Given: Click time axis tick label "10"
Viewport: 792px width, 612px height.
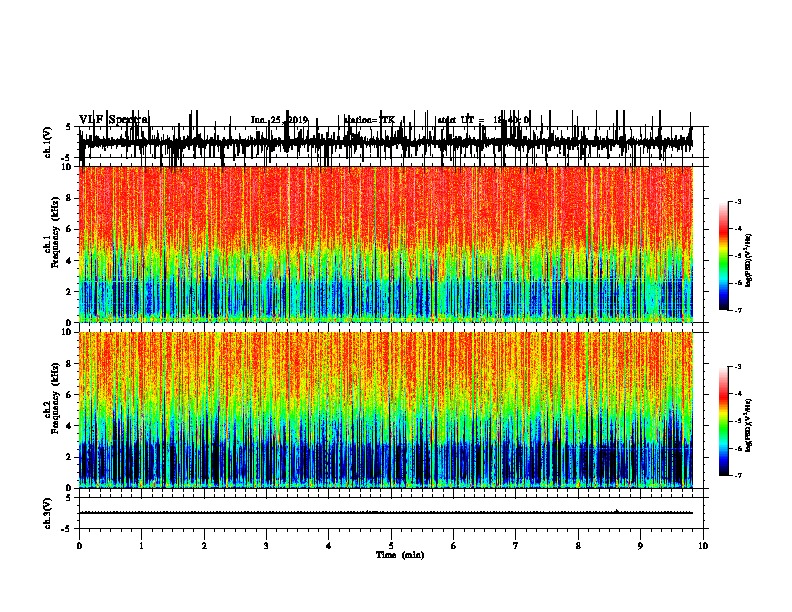Looking at the screenshot, I should coord(703,546).
